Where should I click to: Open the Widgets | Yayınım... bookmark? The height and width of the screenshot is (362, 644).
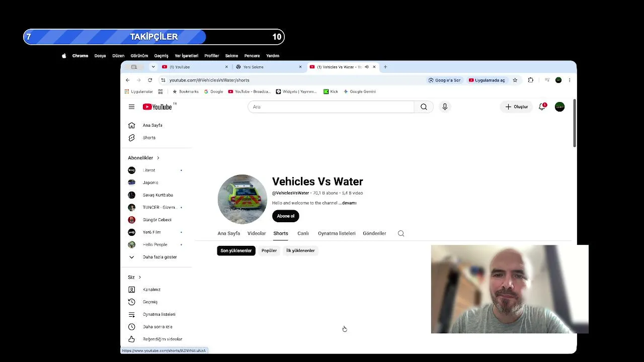[296, 92]
